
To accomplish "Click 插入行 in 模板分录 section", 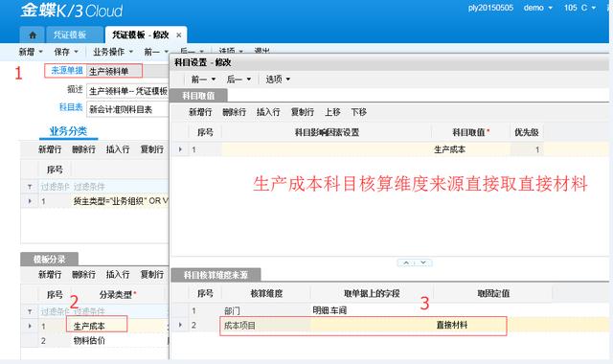I will click(118, 275).
